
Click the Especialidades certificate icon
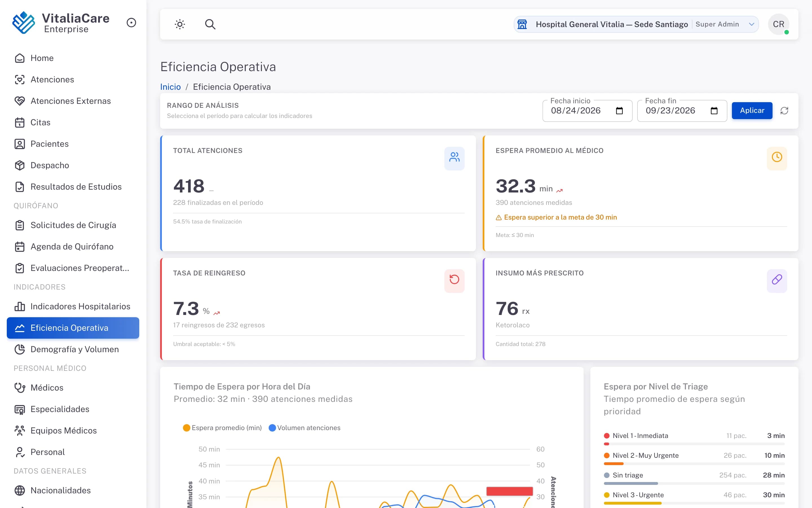[x=20, y=409]
